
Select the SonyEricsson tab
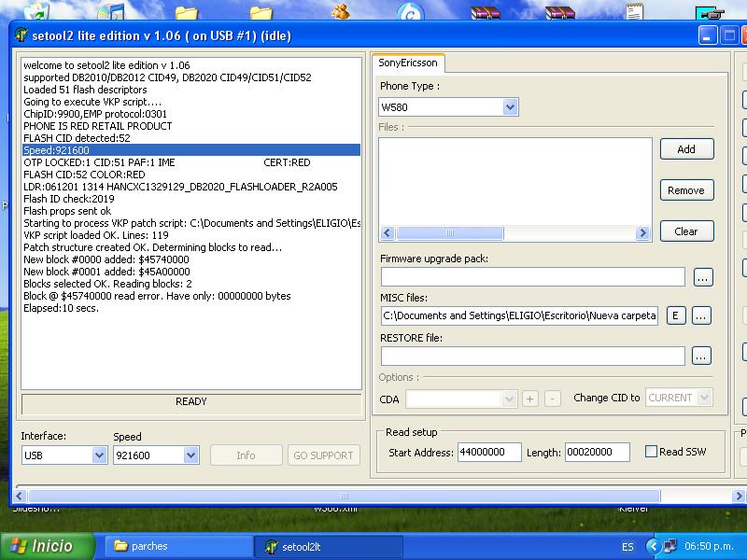(x=408, y=63)
